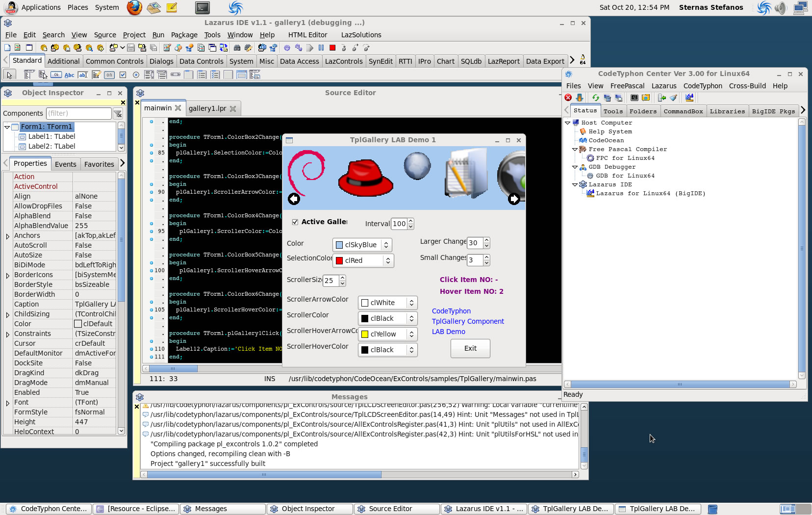
Task: Open the Run menu in Lazarus IDE
Action: [158, 35]
